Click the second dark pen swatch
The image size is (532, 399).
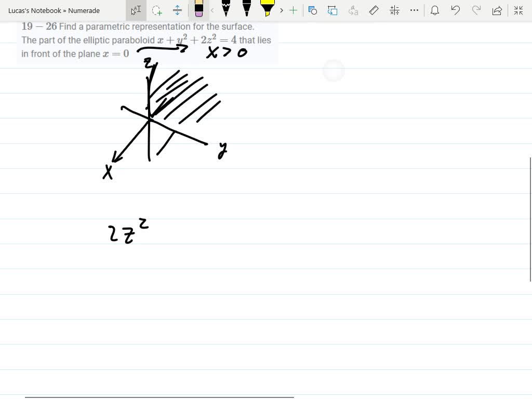(x=247, y=10)
